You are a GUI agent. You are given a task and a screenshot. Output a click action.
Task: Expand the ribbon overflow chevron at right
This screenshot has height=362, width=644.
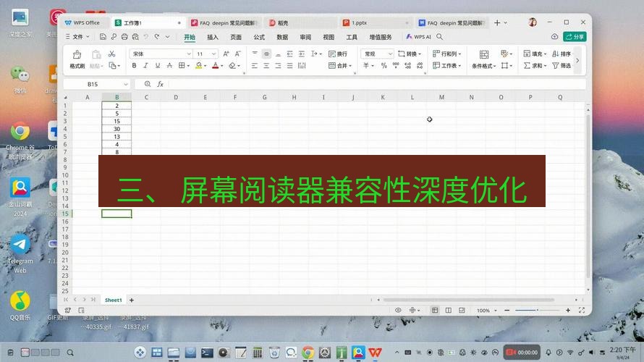[577, 60]
